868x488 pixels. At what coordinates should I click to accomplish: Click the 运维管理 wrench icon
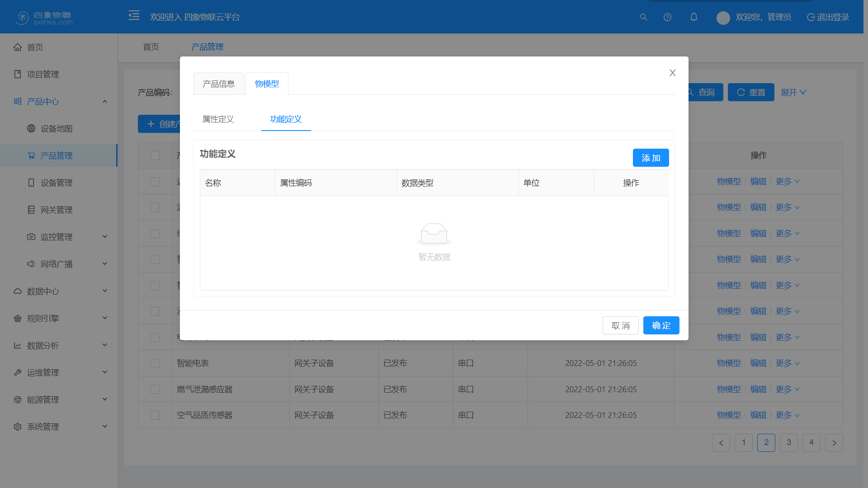click(18, 372)
